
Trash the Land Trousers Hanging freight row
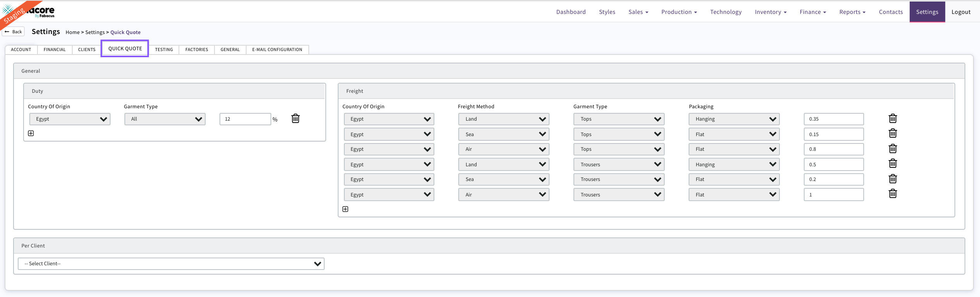tap(893, 164)
